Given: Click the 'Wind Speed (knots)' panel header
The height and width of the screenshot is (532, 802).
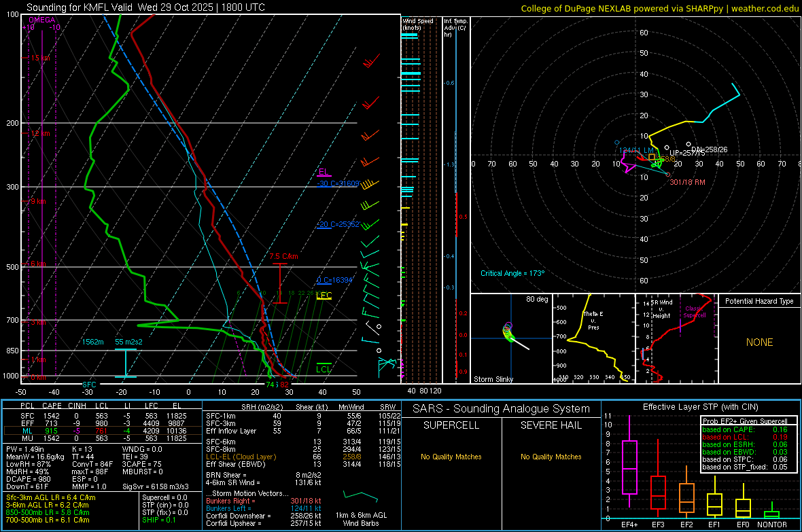Looking at the screenshot, I should click(418, 24).
